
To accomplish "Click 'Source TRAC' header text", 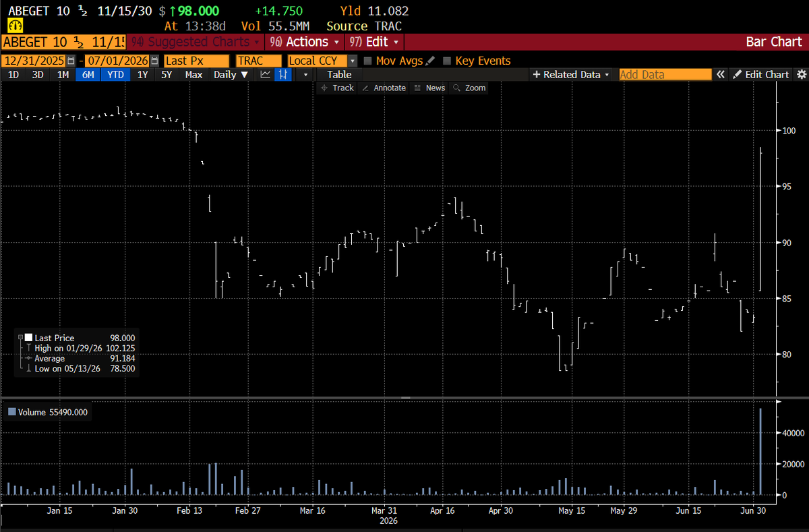I will tap(364, 26).
